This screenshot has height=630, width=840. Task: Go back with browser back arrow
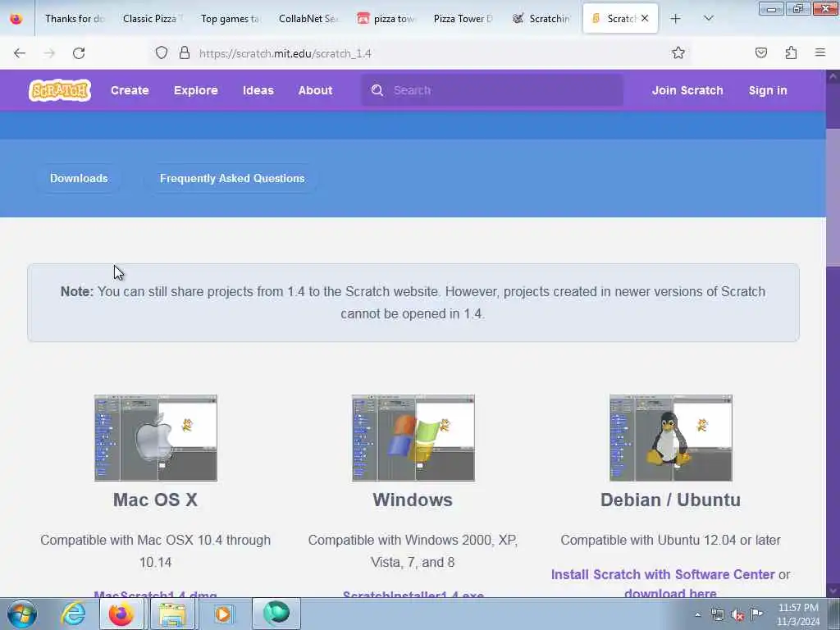click(20, 53)
